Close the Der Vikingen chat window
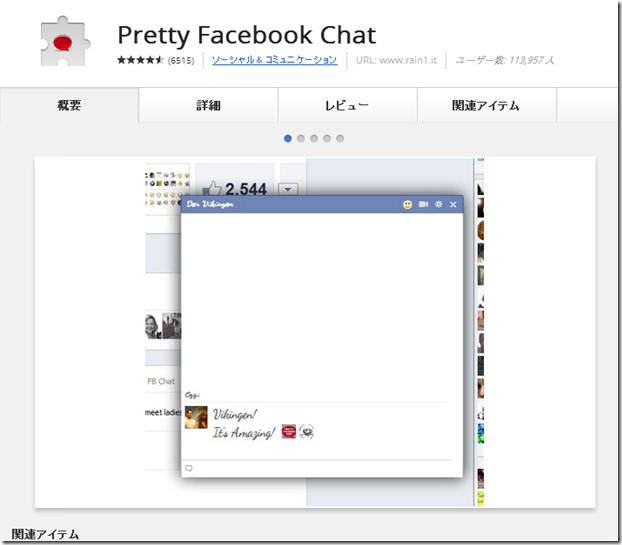Image resolution: width=622 pixels, height=545 pixels. point(453,205)
